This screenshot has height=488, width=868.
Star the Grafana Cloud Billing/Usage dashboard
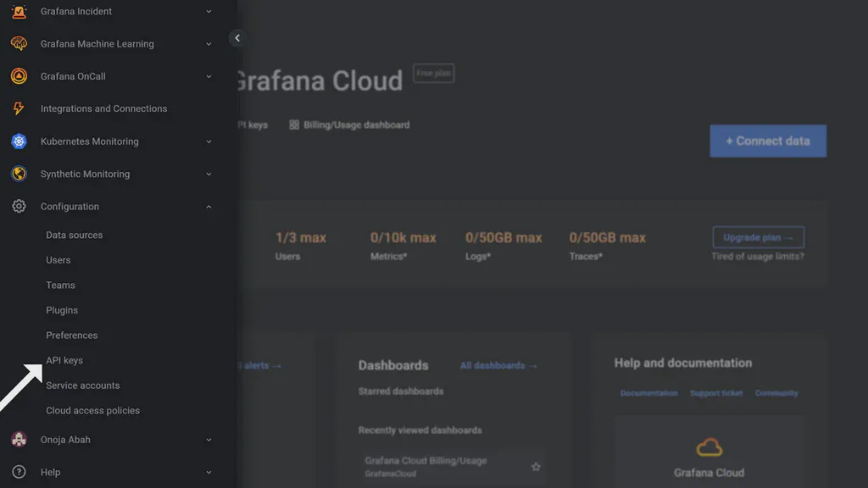(536, 466)
